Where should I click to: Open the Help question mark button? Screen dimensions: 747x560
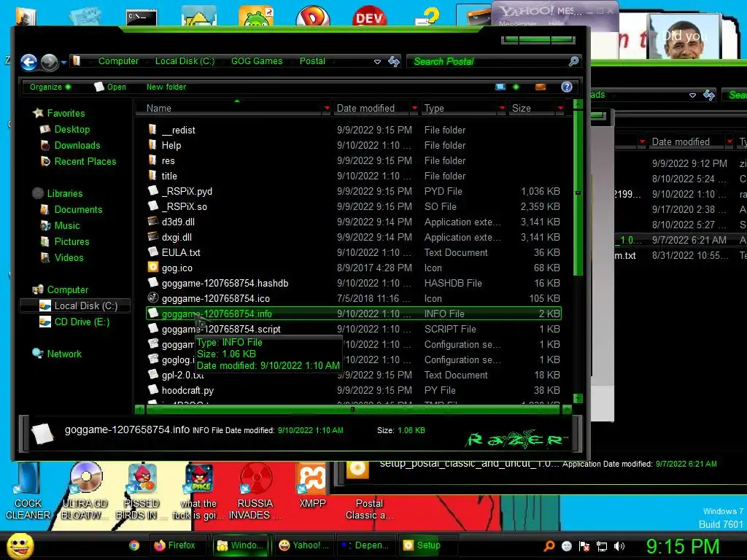coord(566,87)
